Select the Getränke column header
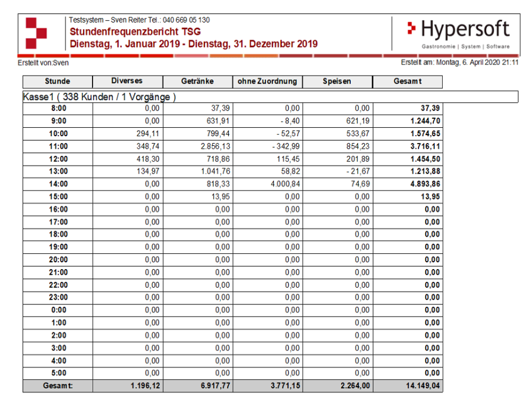 click(198, 81)
